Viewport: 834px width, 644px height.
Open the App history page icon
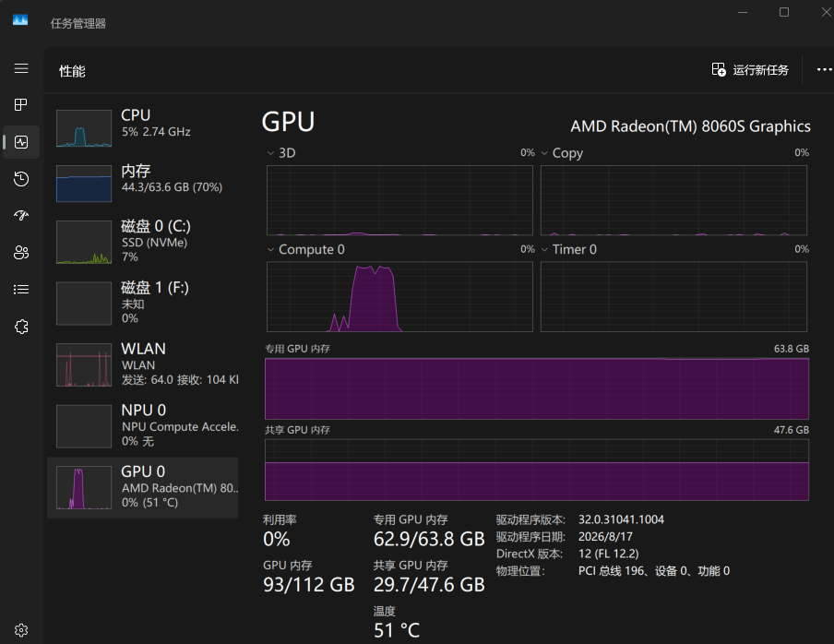[21, 179]
